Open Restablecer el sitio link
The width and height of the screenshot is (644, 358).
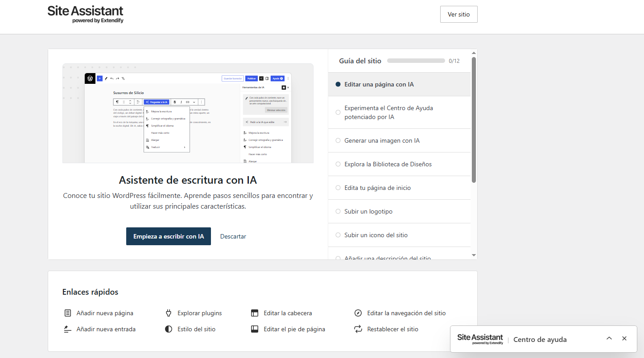point(393,329)
